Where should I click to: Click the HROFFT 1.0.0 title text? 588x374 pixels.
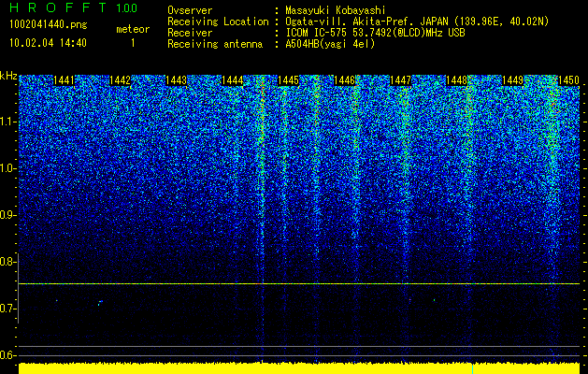click(x=74, y=7)
